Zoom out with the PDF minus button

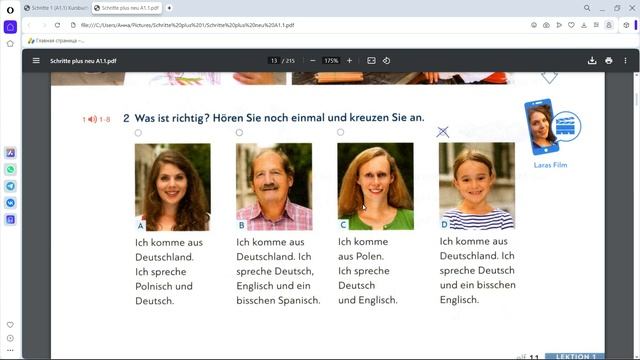(313, 60)
